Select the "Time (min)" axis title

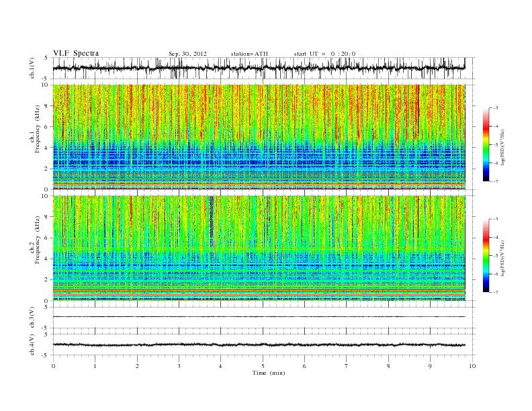click(x=269, y=373)
